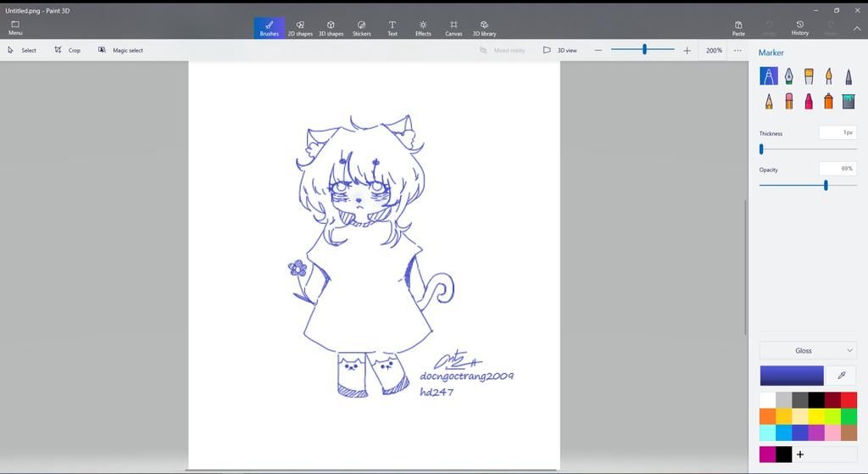This screenshot has width=868, height=474.
Task: Collapse the top ribbon with chevron
Action: pyautogui.click(x=856, y=28)
